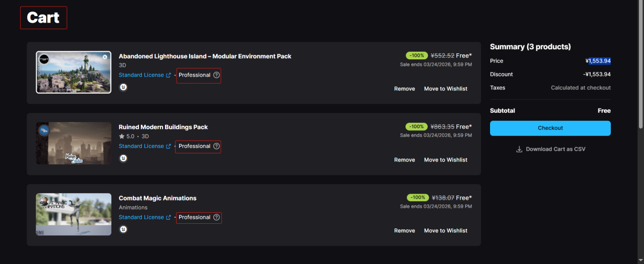Remove Abandoned Lighthouse Island from the cart

405,89
